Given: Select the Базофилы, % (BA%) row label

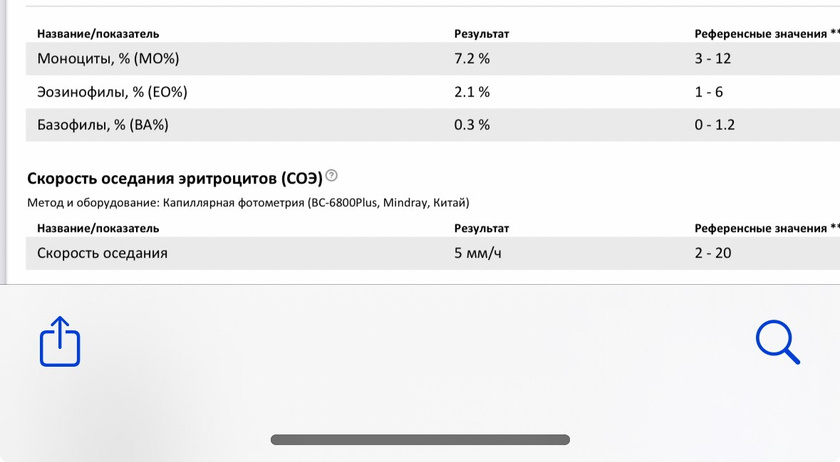Looking at the screenshot, I should pyautogui.click(x=103, y=125).
